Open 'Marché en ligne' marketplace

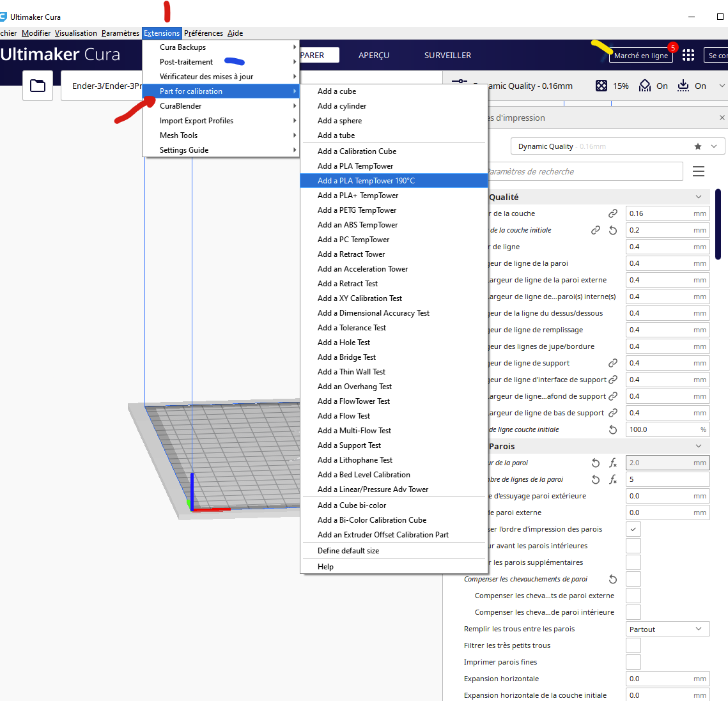(x=640, y=56)
